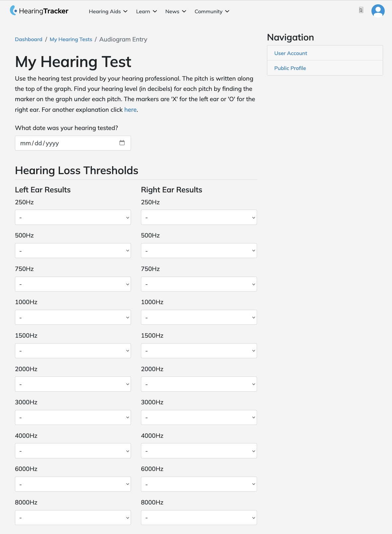Open the Right Ear 500Hz dropdown

point(199,250)
